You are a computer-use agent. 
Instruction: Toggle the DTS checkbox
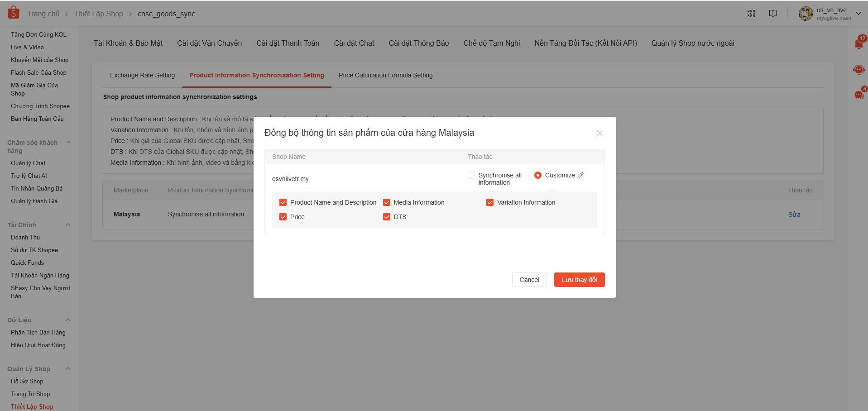[387, 217]
